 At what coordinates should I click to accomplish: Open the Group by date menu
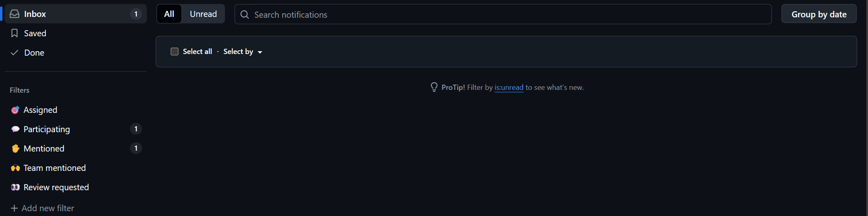tap(819, 14)
